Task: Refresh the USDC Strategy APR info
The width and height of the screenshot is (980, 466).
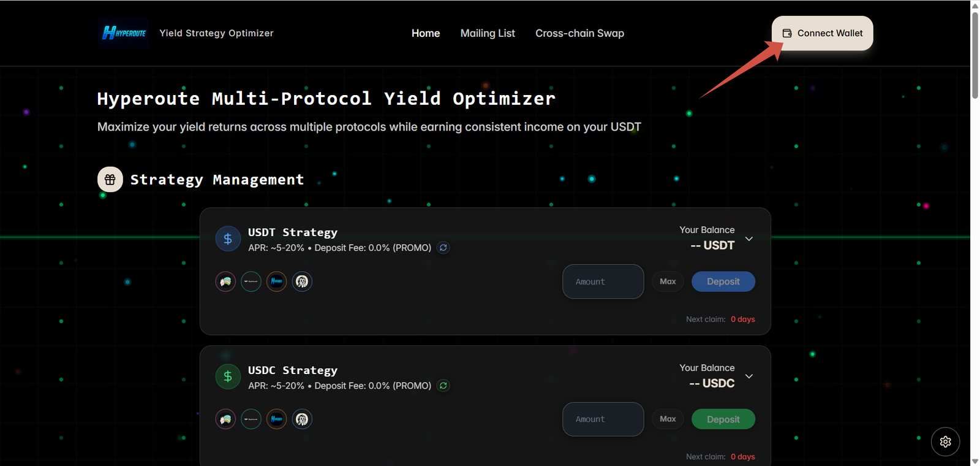Action: pyautogui.click(x=443, y=386)
